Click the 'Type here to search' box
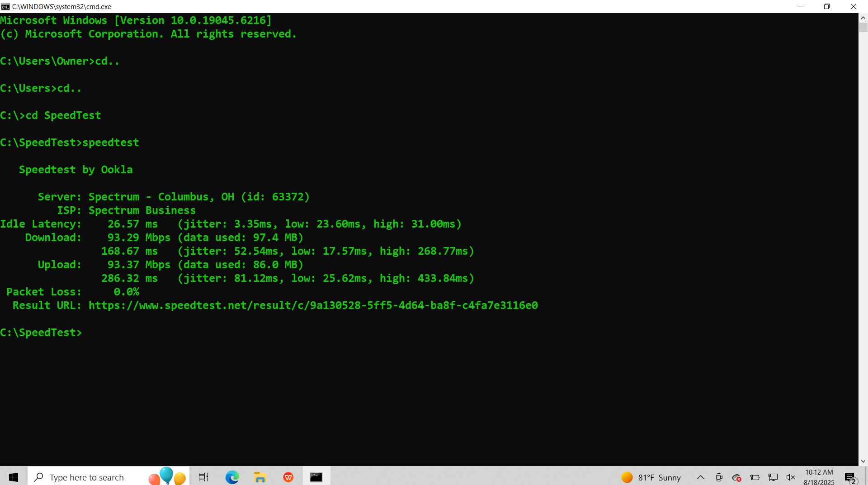 click(x=87, y=477)
